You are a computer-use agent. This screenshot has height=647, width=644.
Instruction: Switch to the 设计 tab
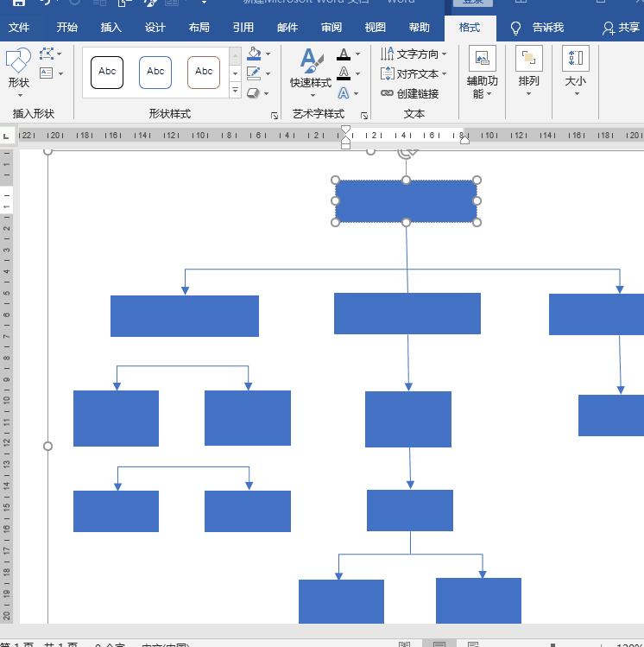(x=155, y=28)
